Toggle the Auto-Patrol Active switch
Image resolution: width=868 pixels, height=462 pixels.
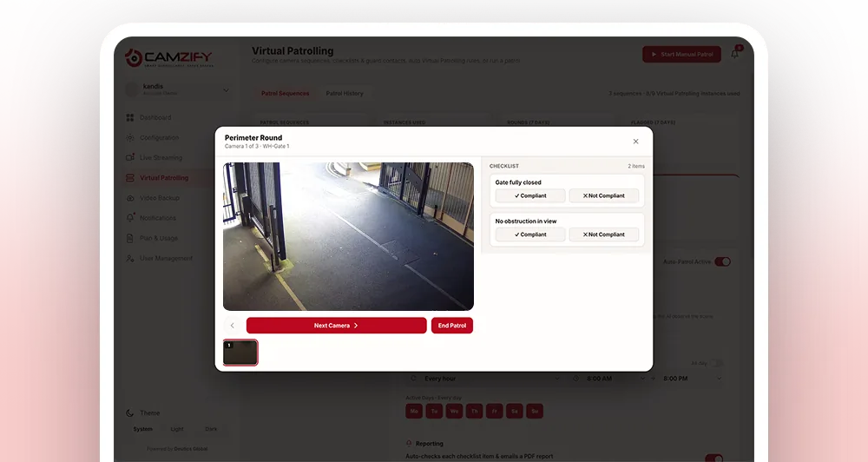pos(722,261)
